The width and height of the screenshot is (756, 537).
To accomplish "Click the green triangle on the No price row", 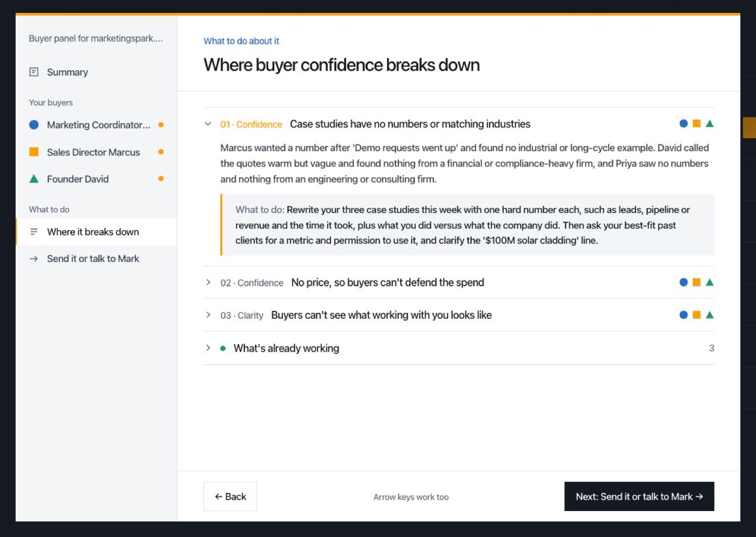I will (x=710, y=283).
